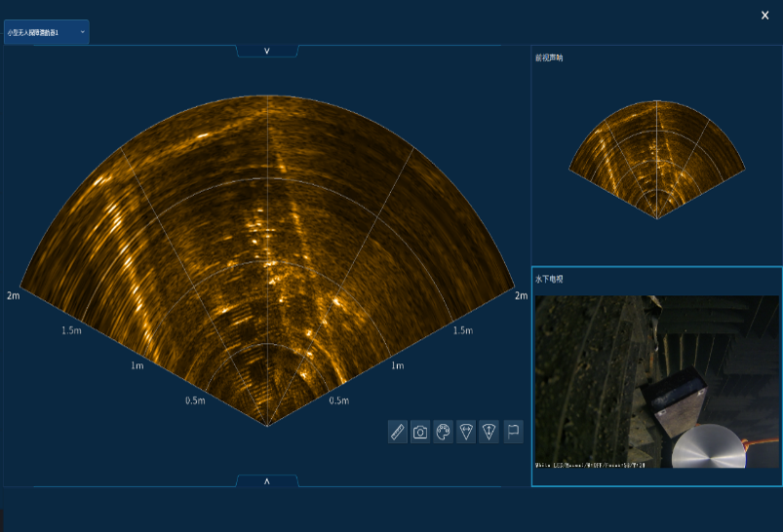
Task: Click the 2m range label on left edge
Action: 14,295
